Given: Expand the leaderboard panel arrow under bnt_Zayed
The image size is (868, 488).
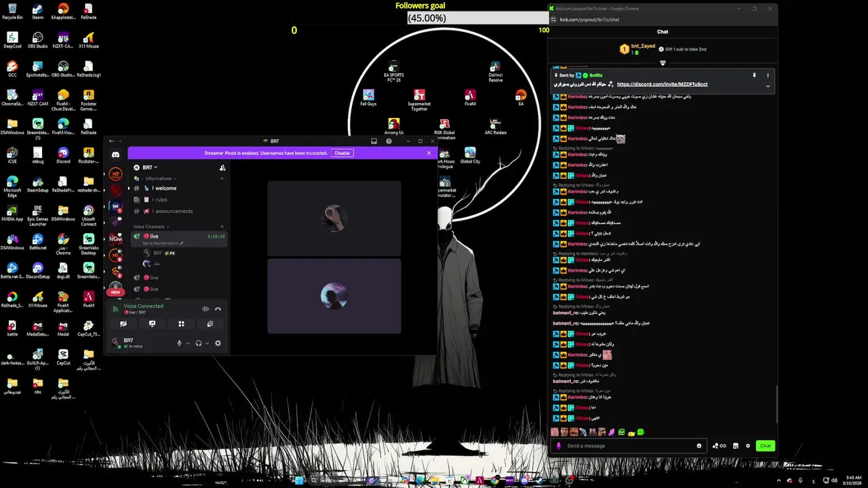Looking at the screenshot, I should click(x=663, y=63).
